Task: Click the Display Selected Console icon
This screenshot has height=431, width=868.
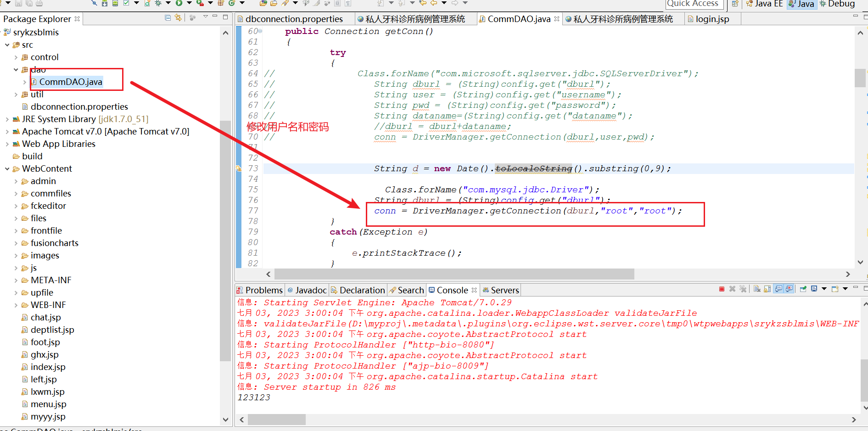Action: pyautogui.click(x=814, y=289)
